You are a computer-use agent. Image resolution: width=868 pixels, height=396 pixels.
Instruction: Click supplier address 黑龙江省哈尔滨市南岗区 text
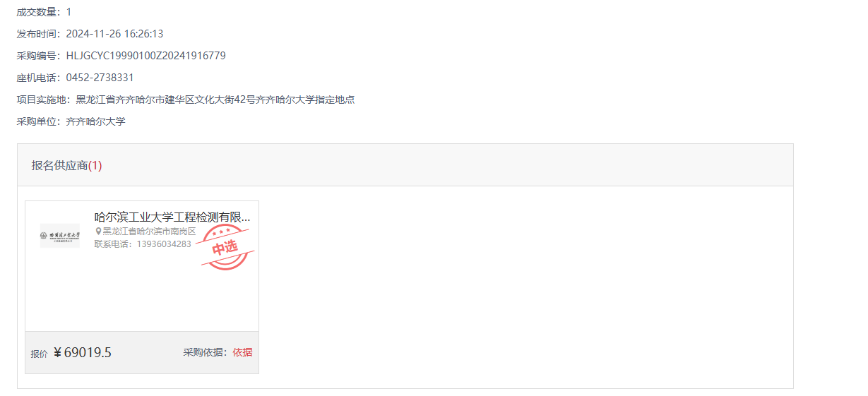coord(149,231)
